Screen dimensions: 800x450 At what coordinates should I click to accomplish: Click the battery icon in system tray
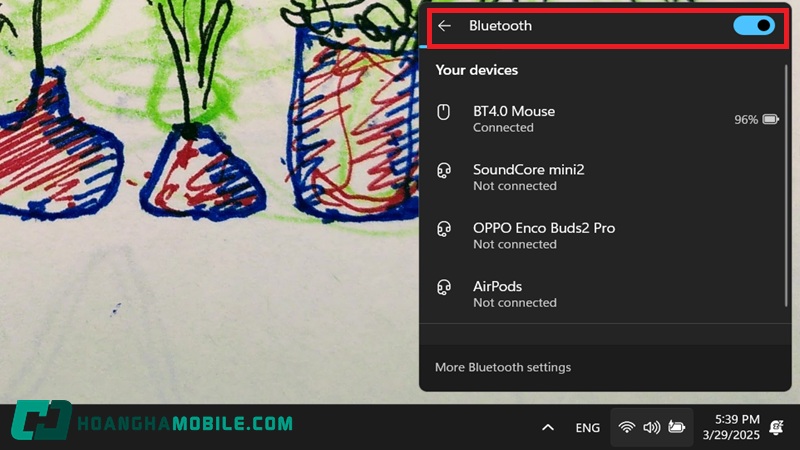click(x=677, y=427)
